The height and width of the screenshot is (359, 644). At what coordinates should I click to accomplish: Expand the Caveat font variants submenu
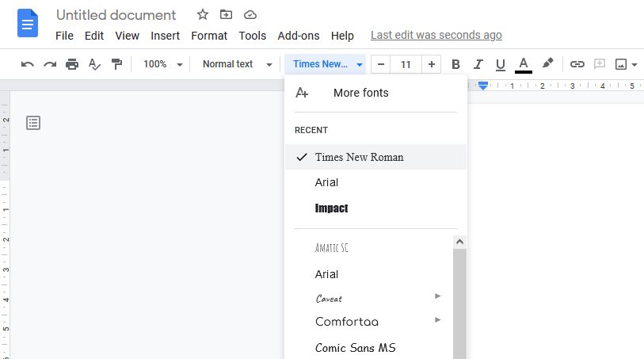coord(437,296)
